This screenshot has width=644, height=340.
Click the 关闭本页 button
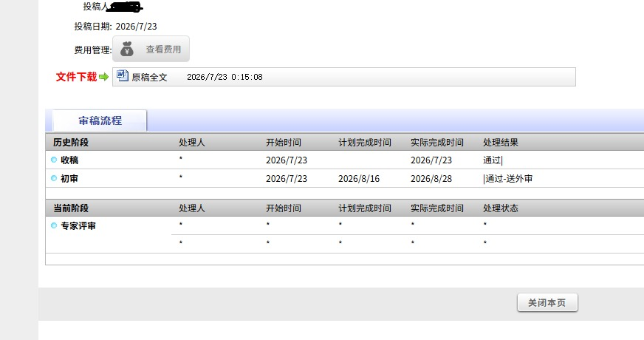click(547, 302)
